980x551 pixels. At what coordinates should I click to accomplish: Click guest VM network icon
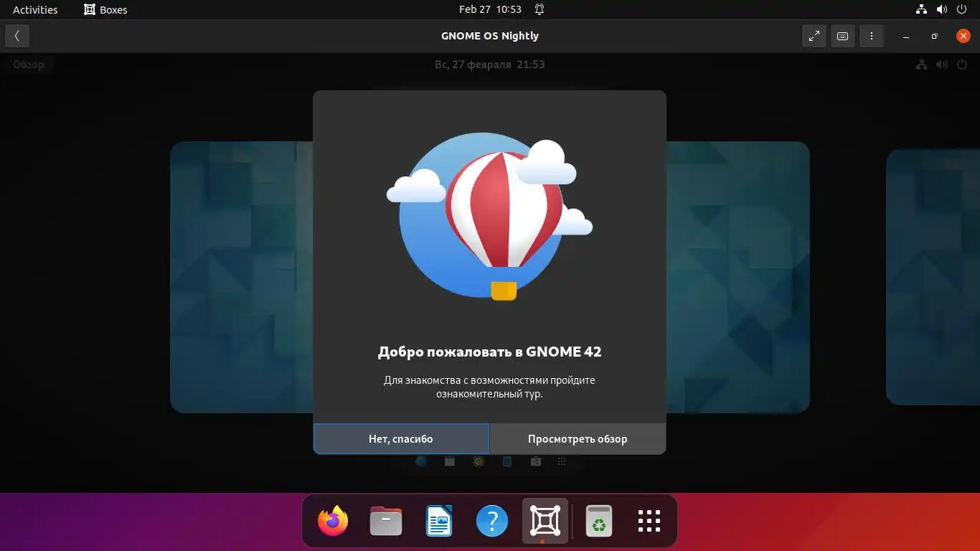[922, 65]
